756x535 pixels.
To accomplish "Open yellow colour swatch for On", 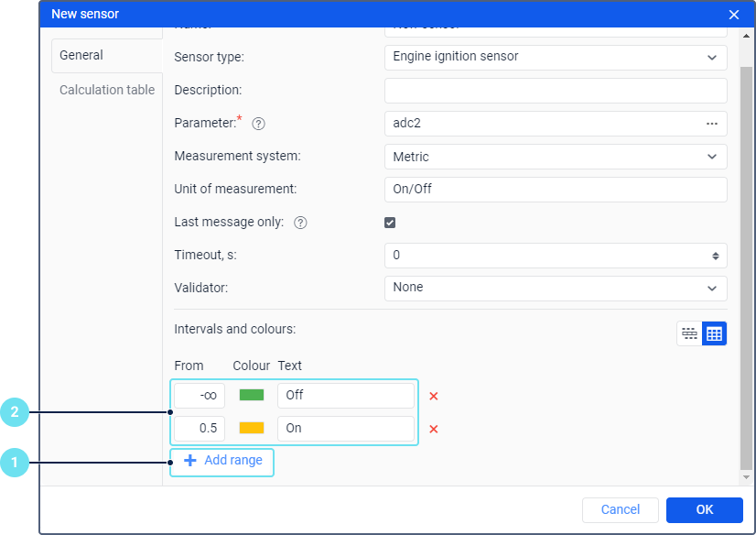I will [252, 428].
